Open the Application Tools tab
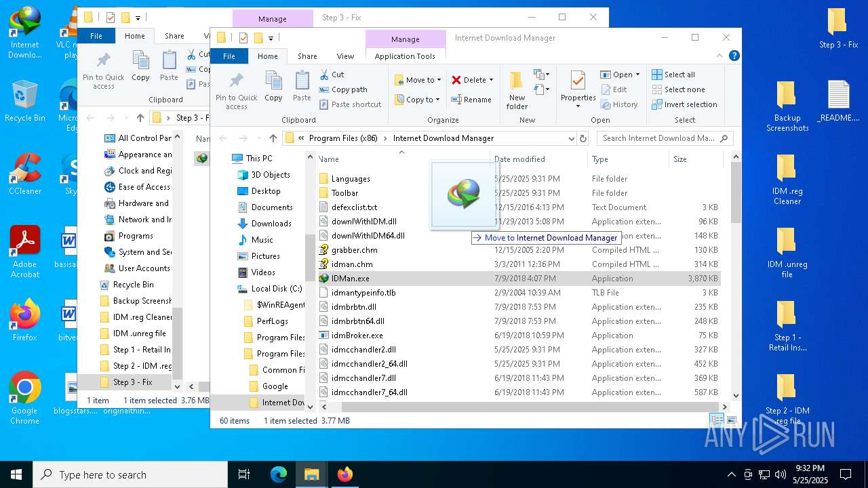This screenshot has width=868, height=488. (405, 56)
